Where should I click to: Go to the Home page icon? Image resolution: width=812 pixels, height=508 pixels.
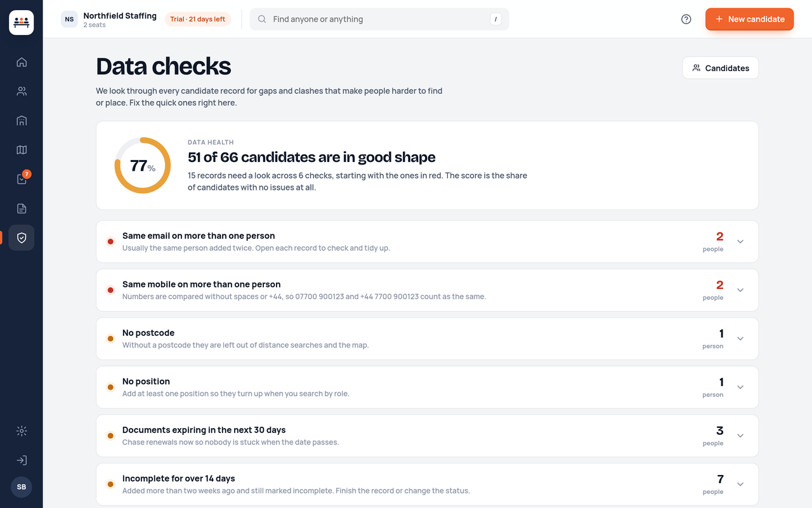coord(22,62)
